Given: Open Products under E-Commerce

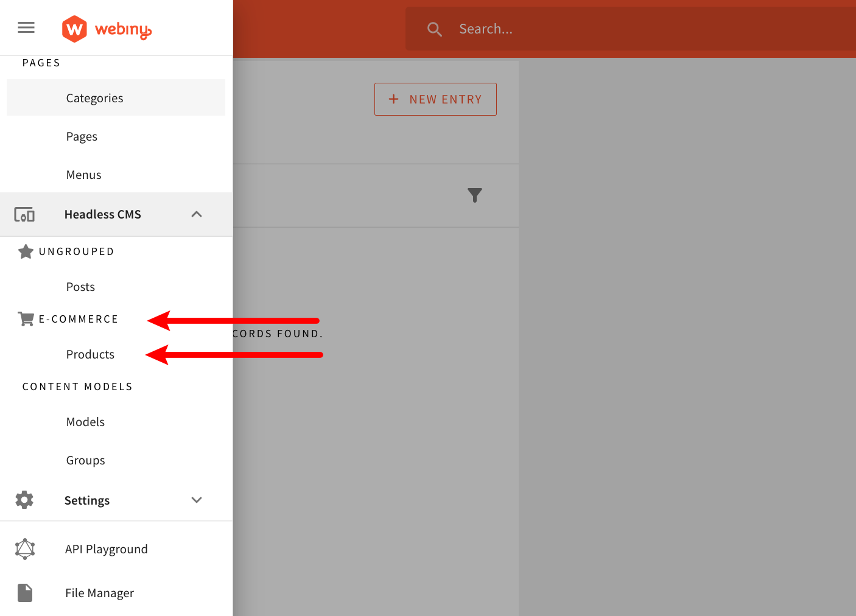Looking at the screenshot, I should coord(90,354).
